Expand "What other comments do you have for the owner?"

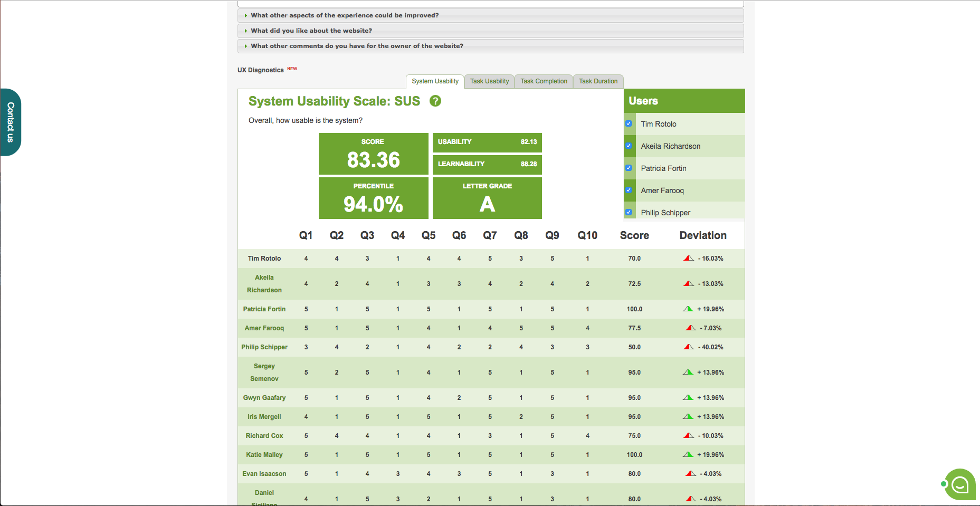point(357,46)
